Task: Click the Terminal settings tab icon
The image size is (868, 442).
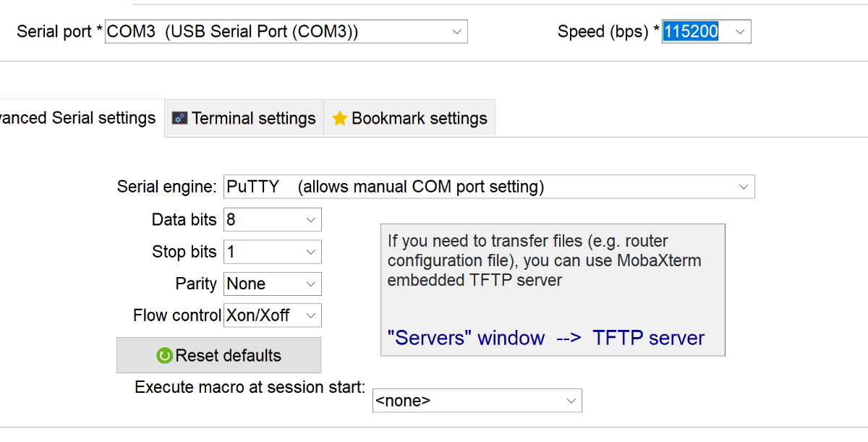Action: click(x=179, y=119)
